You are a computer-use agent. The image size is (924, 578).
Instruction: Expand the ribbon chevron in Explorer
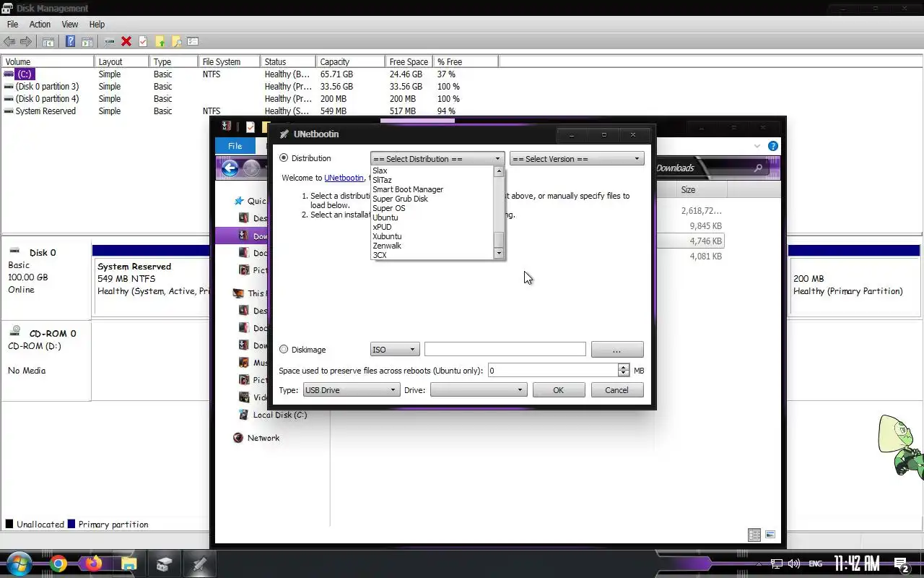[x=757, y=146]
